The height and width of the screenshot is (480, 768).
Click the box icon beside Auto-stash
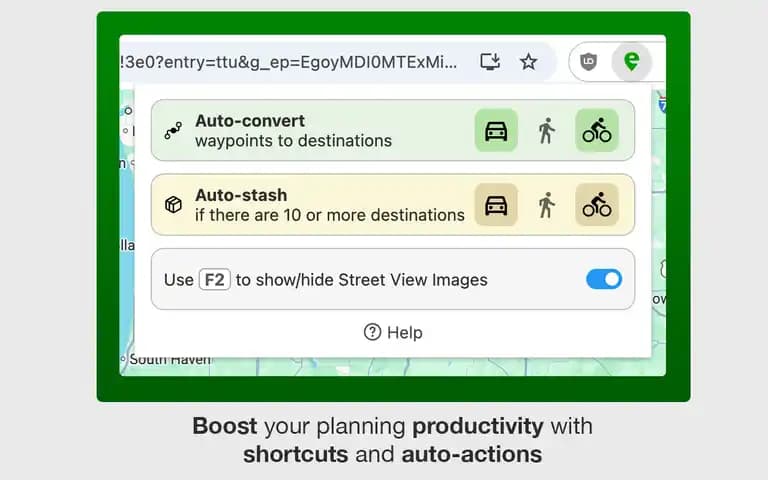click(x=173, y=205)
